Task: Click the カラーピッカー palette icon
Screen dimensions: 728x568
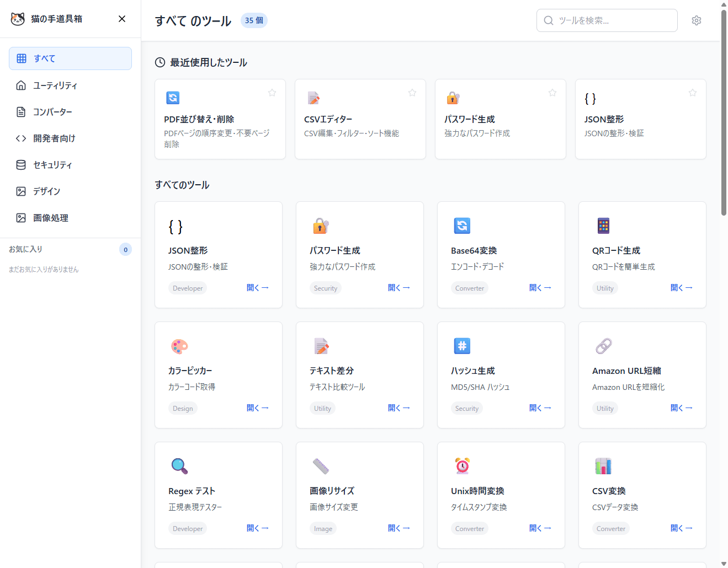Action: [179, 346]
